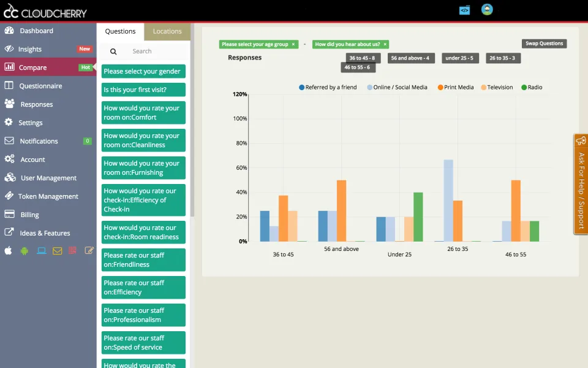Image resolution: width=588 pixels, height=368 pixels.
Task: Click the search magnifier icon
Action: [x=113, y=52]
